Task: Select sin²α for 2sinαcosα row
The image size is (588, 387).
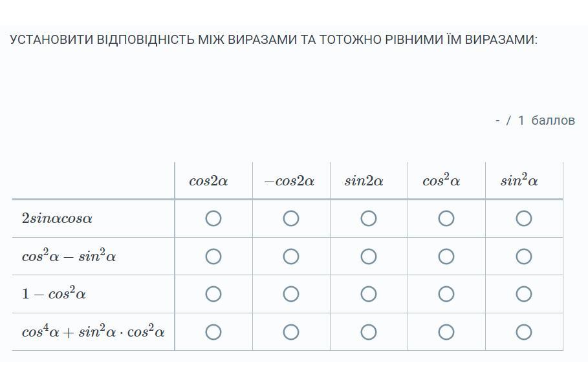Action: click(524, 218)
